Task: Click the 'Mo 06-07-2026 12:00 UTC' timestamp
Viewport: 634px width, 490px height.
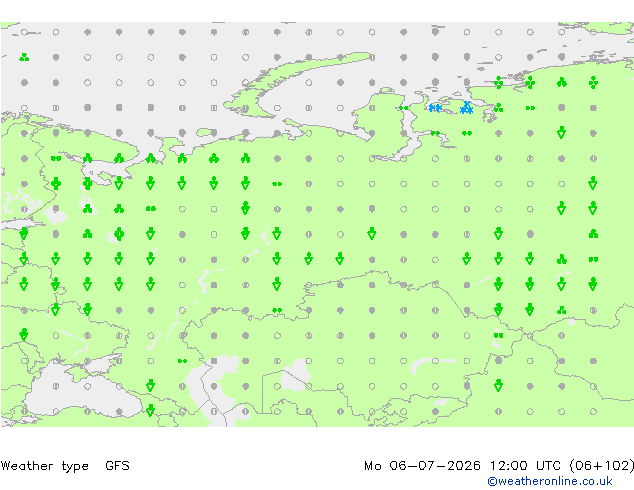Action: (x=462, y=466)
